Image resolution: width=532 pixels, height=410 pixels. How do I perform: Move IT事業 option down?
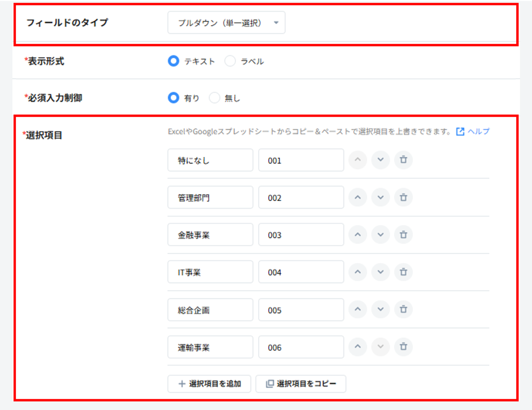pyautogui.click(x=381, y=272)
